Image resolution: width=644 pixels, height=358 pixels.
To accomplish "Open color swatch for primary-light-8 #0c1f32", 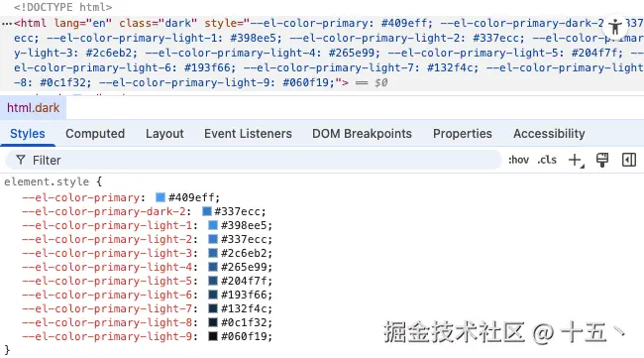I will click(213, 322).
